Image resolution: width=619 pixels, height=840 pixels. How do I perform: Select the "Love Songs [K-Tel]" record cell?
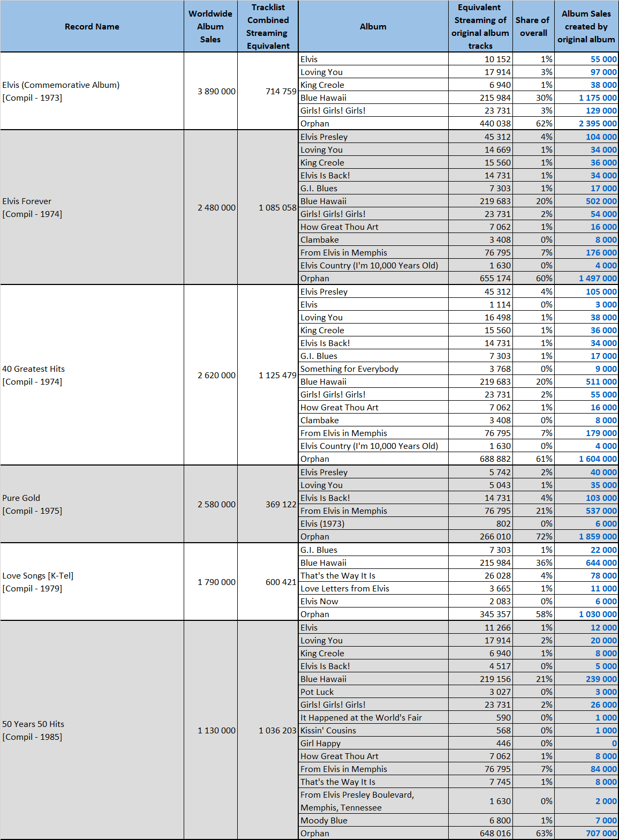point(92,582)
